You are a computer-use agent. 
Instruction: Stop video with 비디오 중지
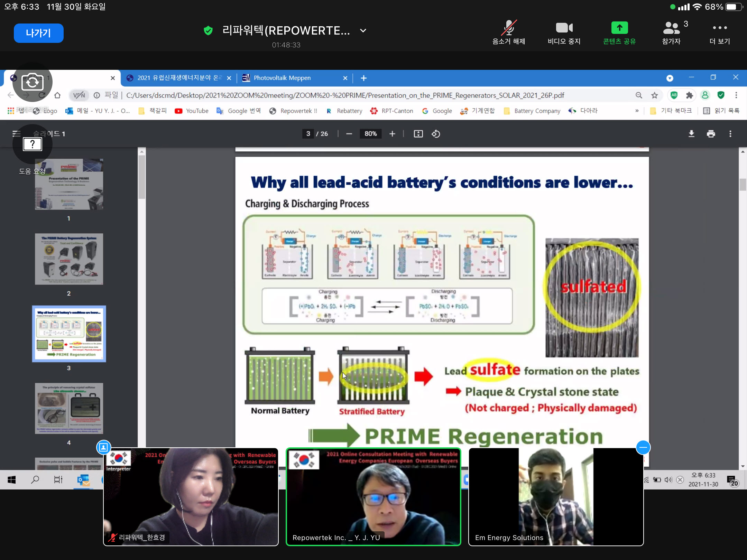click(564, 32)
